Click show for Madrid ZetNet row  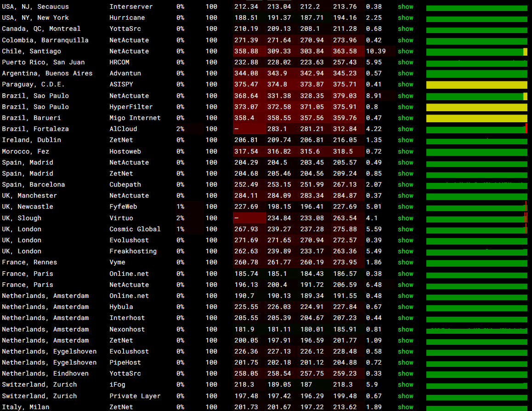406,173
